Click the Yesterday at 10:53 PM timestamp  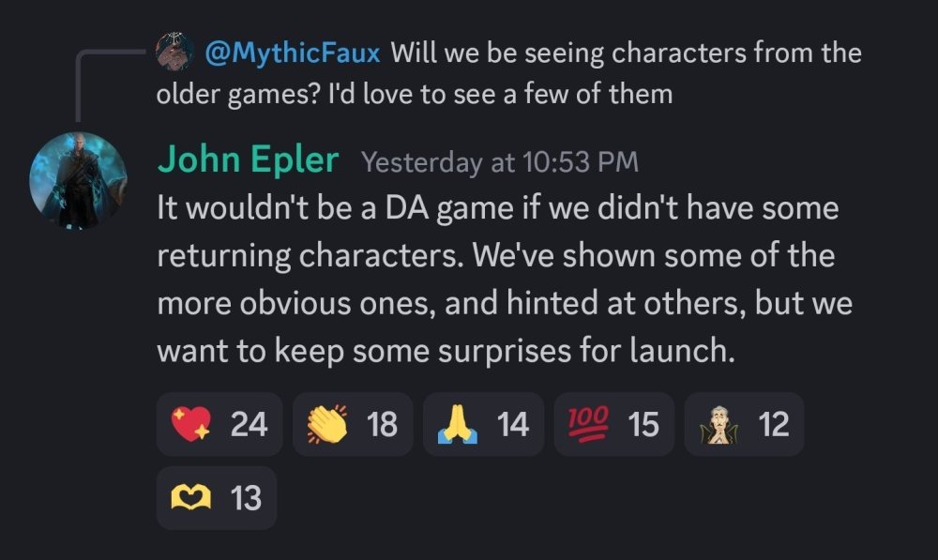click(499, 162)
